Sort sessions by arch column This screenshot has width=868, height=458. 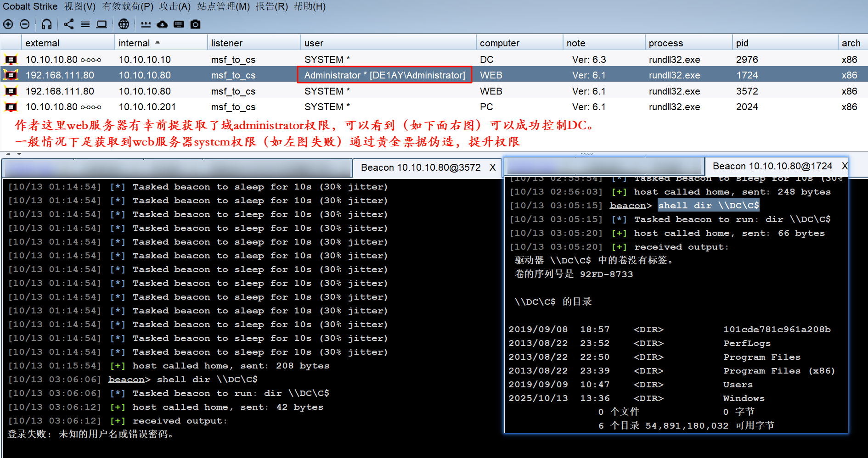coord(852,43)
